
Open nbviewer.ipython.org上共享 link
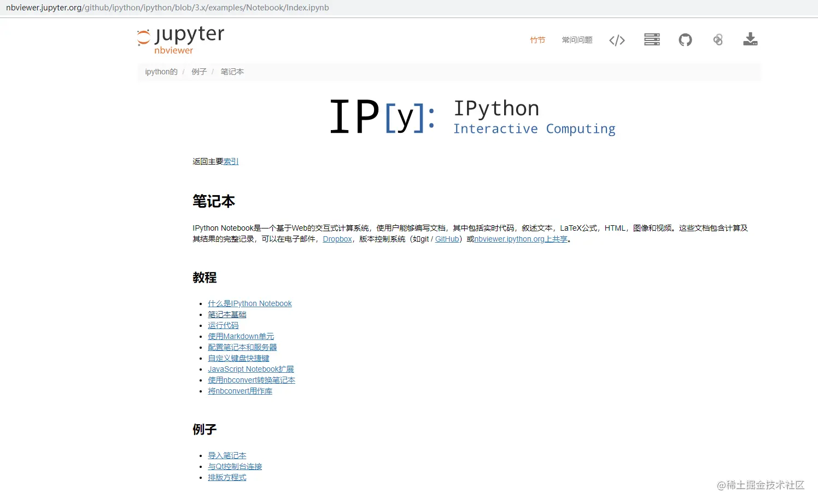tap(521, 239)
